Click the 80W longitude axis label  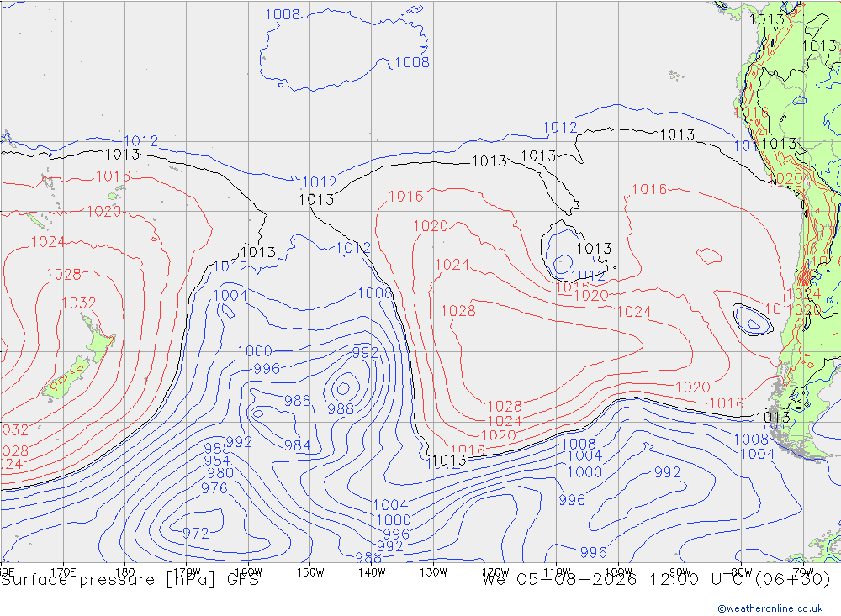pyautogui.click(x=742, y=572)
